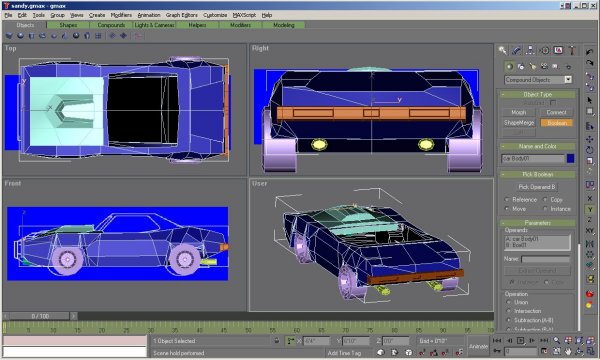
Task: Click the Zoom magnifier viewport control
Action: click(x=556, y=340)
